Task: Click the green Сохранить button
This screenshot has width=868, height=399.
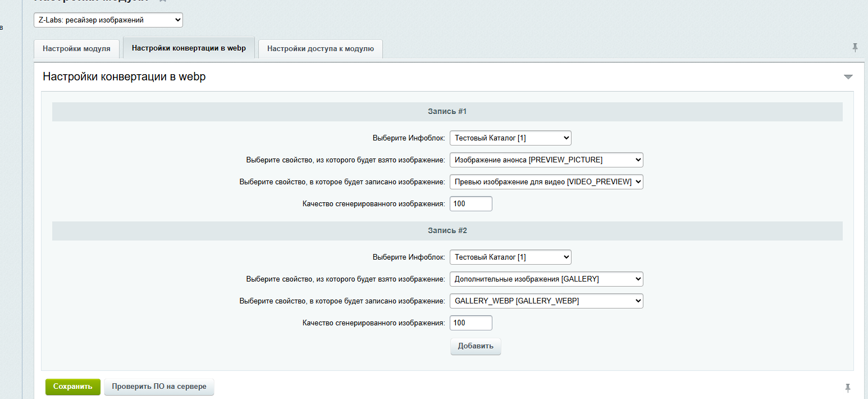Action: [x=73, y=387]
